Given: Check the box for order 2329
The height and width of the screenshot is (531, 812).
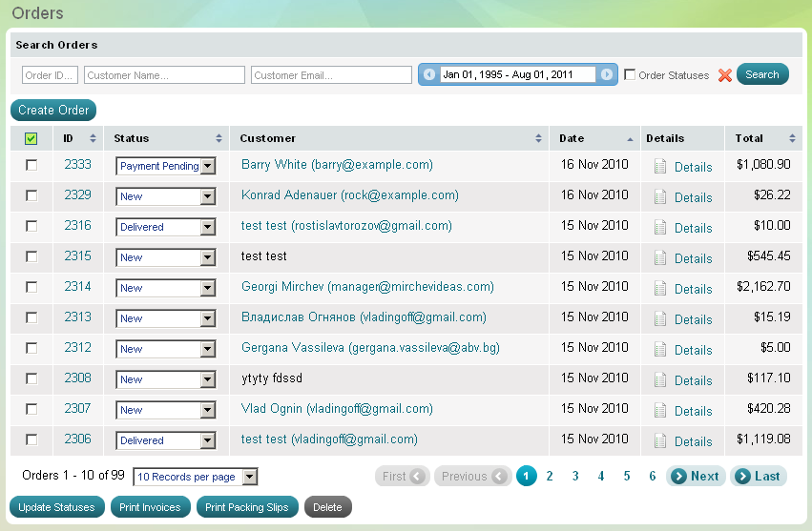Looking at the screenshot, I should pyautogui.click(x=31, y=195).
